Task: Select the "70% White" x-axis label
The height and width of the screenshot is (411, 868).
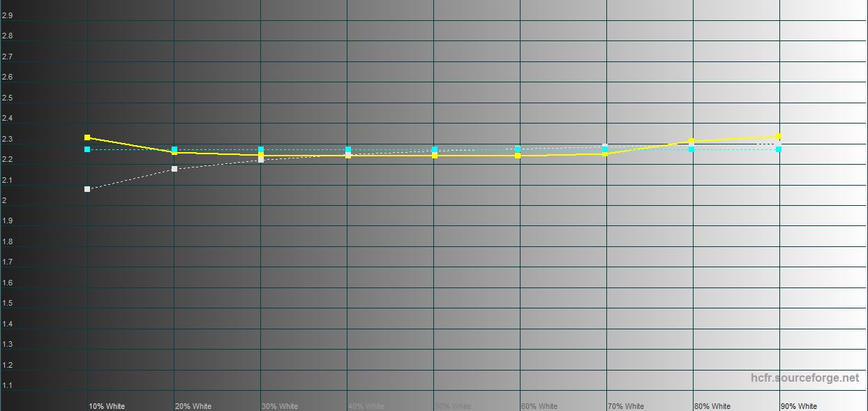Action: 625,406
